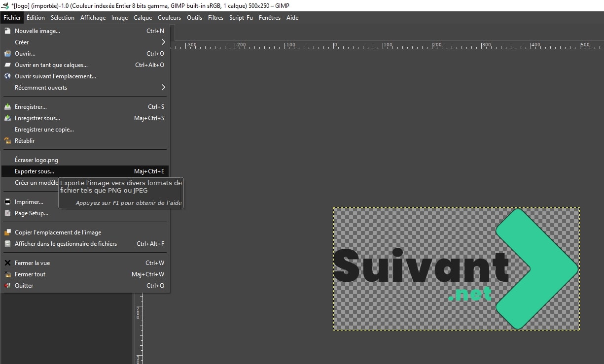This screenshot has height=364, width=604.
Task: Click the copy image location icon
Action: tap(7, 232)
